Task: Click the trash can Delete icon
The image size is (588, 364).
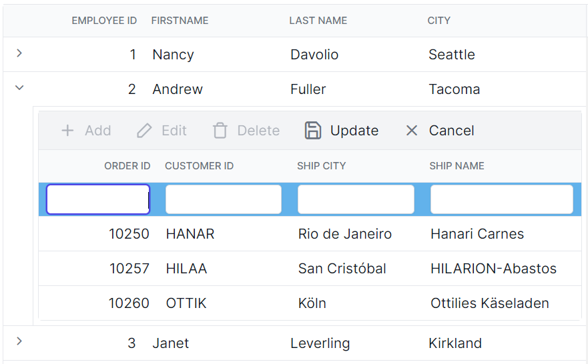Action: (x=220, y=131)
